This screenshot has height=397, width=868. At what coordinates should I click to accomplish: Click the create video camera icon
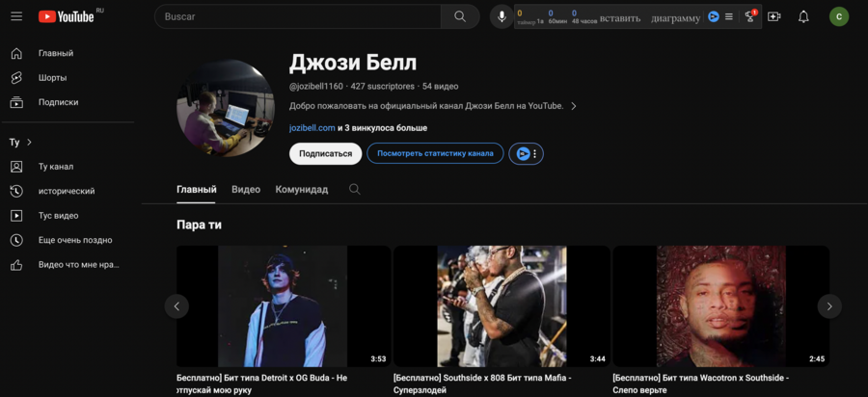tap(773, 17)
